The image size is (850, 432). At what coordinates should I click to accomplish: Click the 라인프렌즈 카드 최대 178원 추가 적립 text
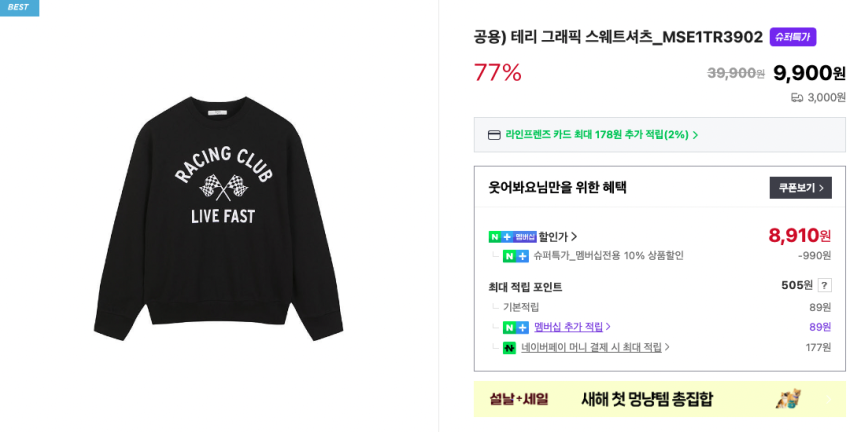[596, 135]
